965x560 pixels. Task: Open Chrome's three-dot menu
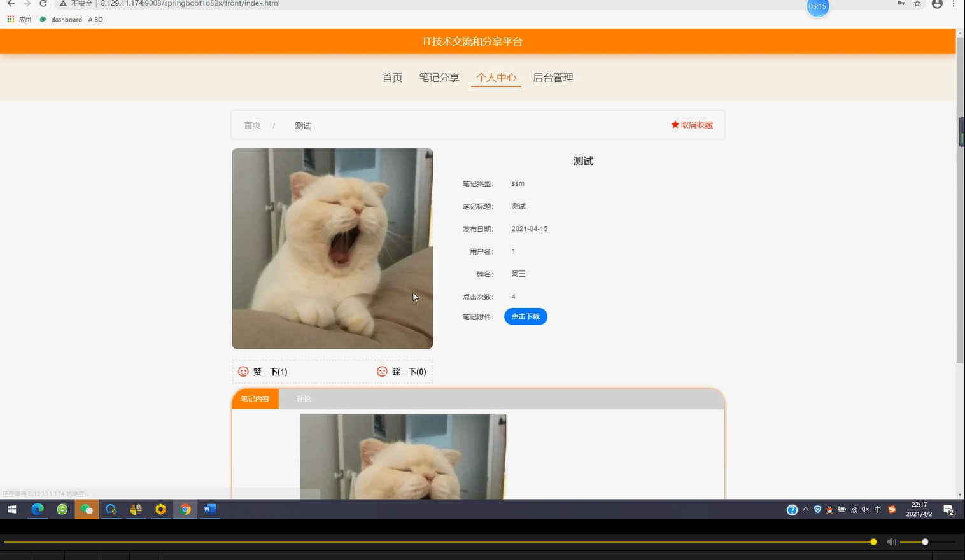[x=953, y=4]
